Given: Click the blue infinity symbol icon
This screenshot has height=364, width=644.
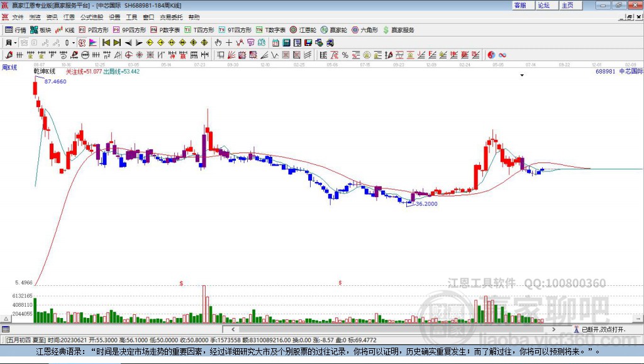Looking at the screenshot, I should click(x=502, y=55).
